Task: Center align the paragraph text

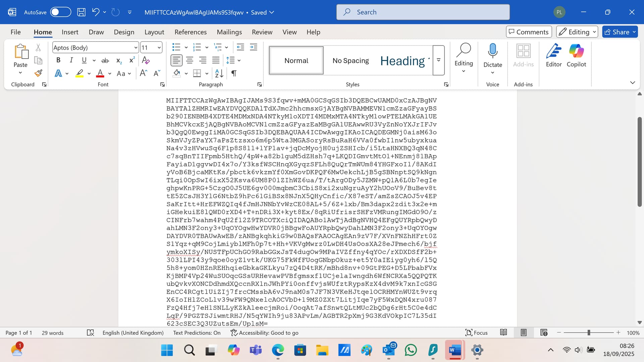Action: point(190,60)
